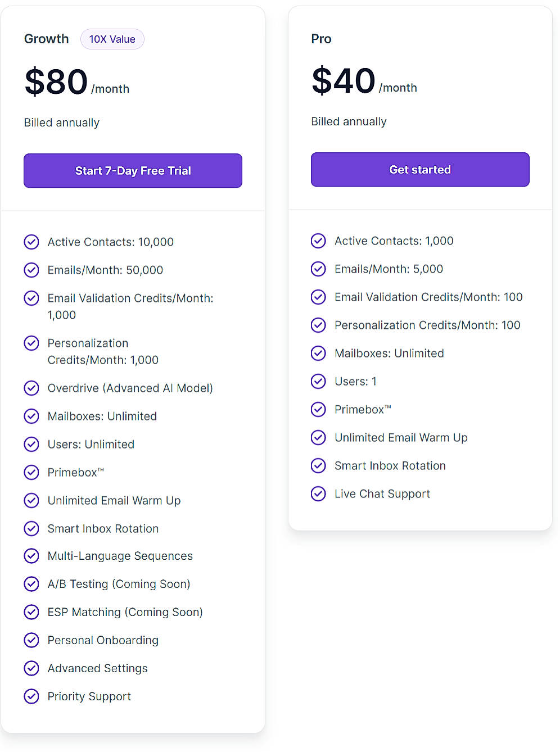The height and width of the screenshot is (752, 560).
Task: Click Advanced Settings feature in Growth list
Action: pyautogui.click(x=97, y=668)
